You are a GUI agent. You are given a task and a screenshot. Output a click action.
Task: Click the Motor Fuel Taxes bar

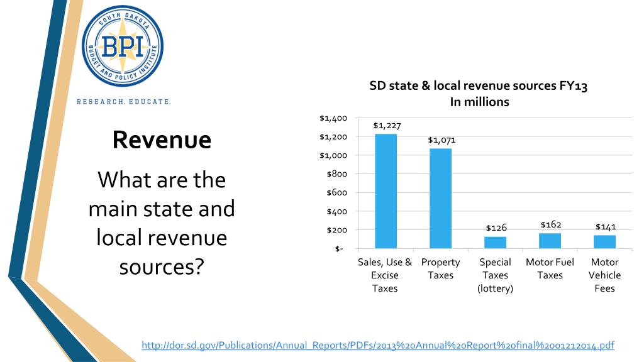[550, 241]
